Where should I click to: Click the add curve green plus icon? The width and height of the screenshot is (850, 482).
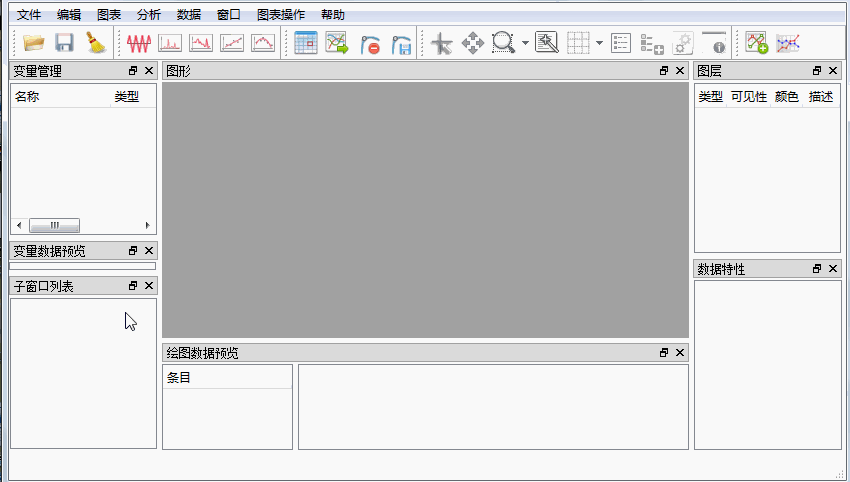(x=757, y=43)
